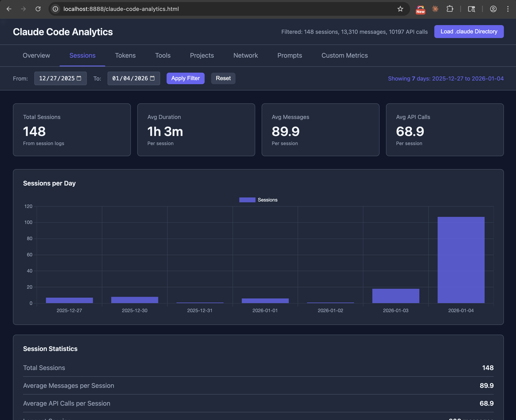Click the bookmark star in the address bar
This screenshot has width=516, height=420.
coord(400,9)
